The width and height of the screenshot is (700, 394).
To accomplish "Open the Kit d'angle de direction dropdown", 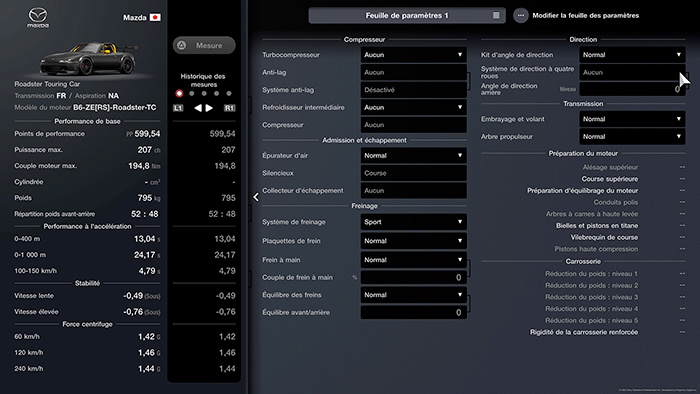I will (x=632, y=55).
